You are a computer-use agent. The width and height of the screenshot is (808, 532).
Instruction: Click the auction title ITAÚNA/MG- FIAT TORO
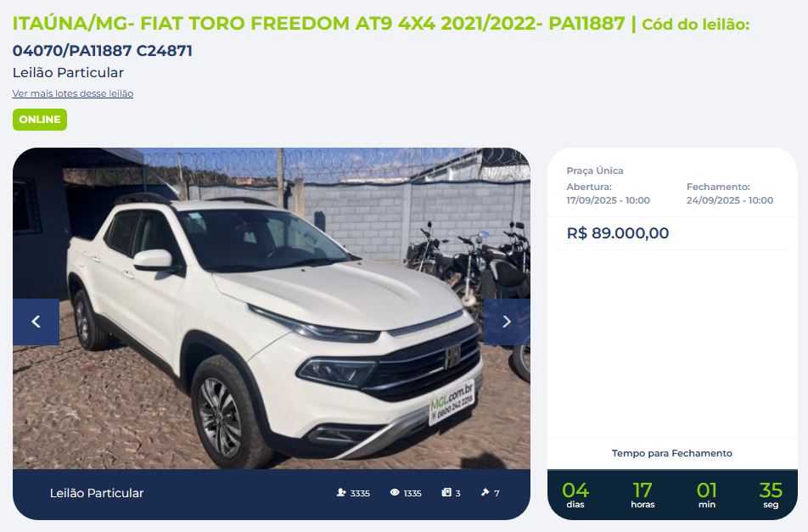pos(318,24)
